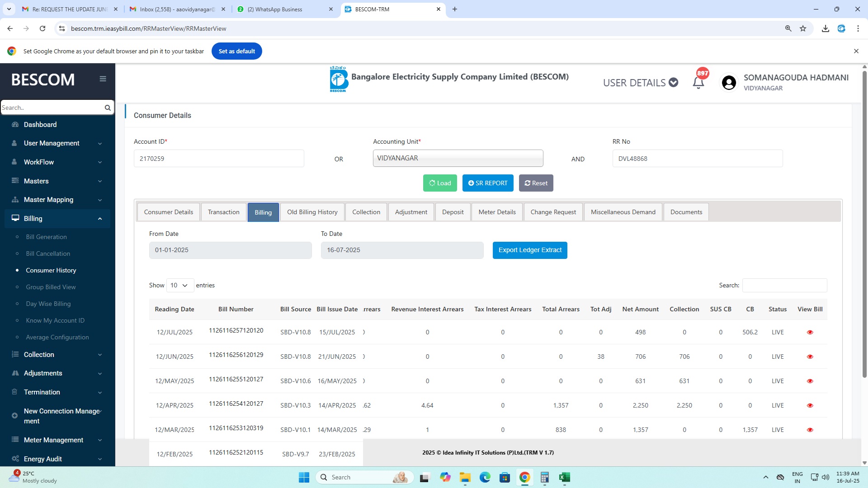The image size is (868, 488).
Task: Switch to the Consumer Details tab
Action: [x=168, y=212]
